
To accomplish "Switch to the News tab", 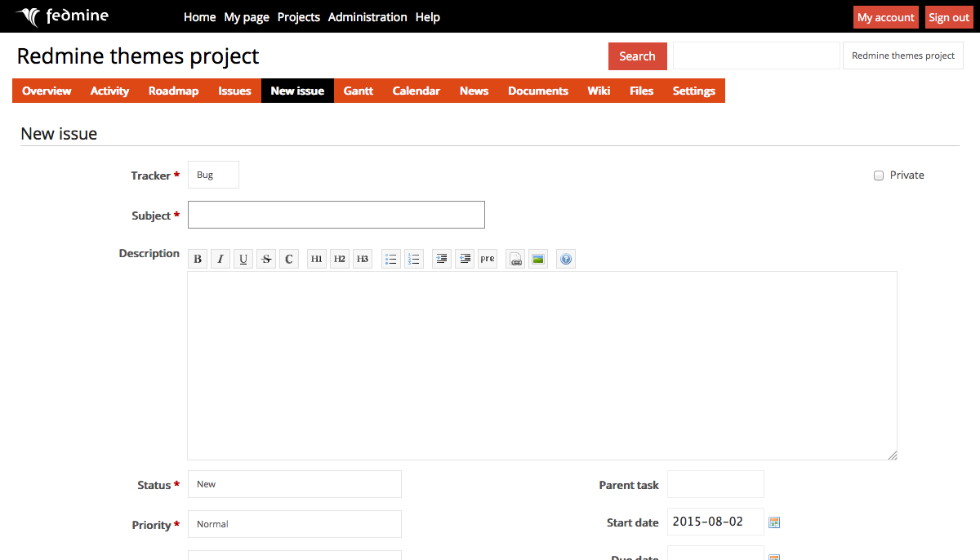I will point(474,91).
